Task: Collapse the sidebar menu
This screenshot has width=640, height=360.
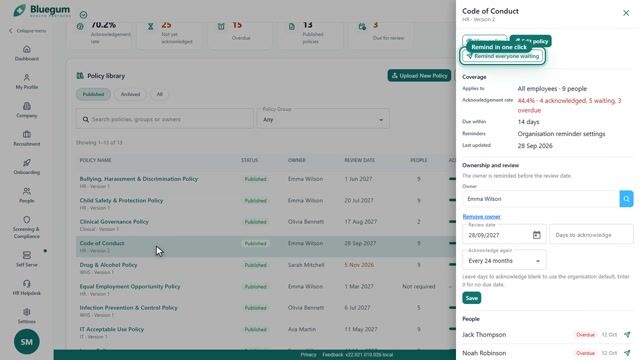Action: click(27, 31)
